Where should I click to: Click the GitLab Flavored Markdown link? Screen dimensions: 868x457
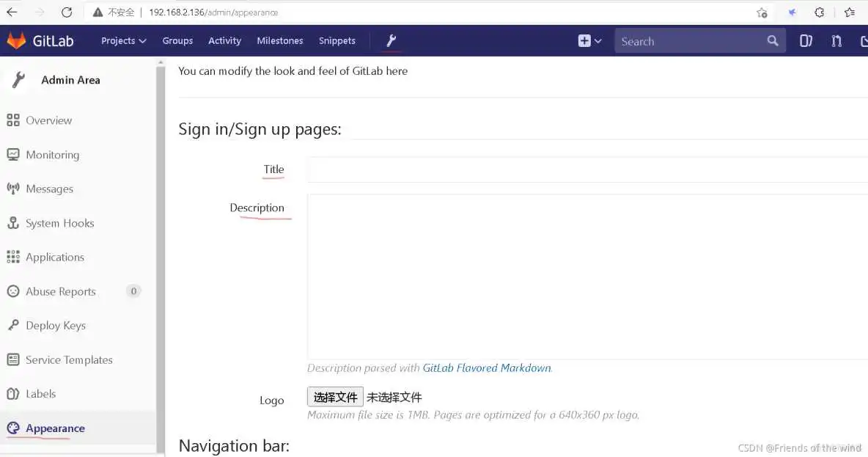(x=487, y=368)
